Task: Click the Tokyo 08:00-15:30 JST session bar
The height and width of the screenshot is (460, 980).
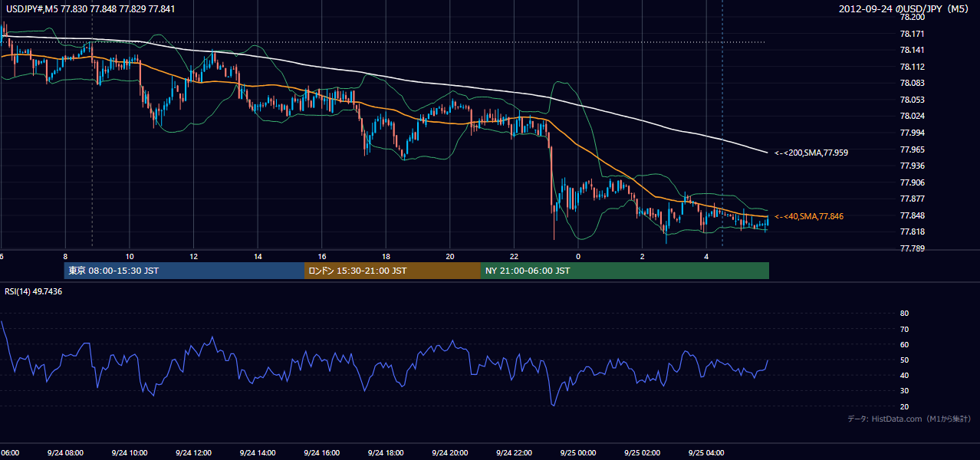Action: [184, 271]
